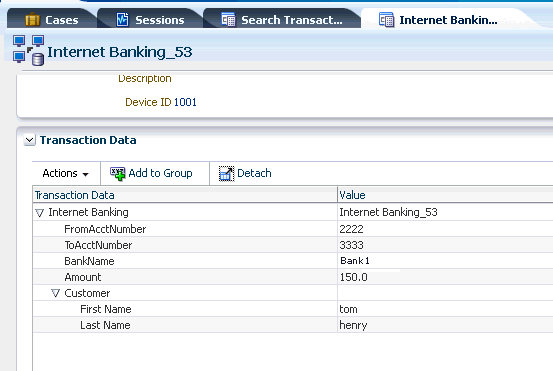Viewport: 553px width, 371px height.
Task: Select the FromAcctNumber row
Action: (x=293, y=229)
